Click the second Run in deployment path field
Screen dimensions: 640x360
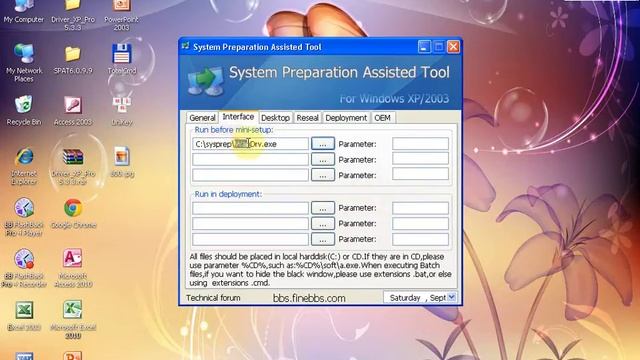(250, 223)
